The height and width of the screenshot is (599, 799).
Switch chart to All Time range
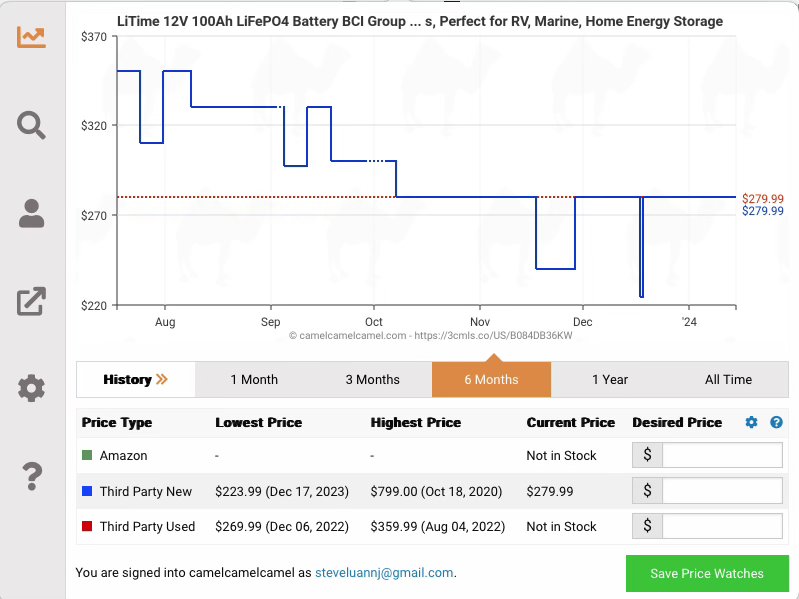[x=729, y=379]
